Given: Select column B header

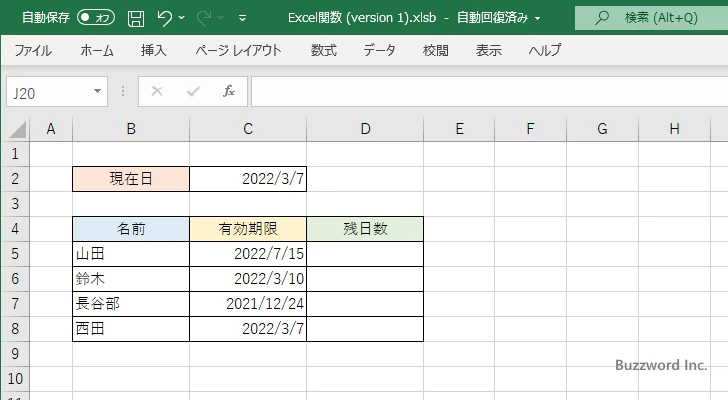Looking at the screenshot, I should tap(131, 129).
